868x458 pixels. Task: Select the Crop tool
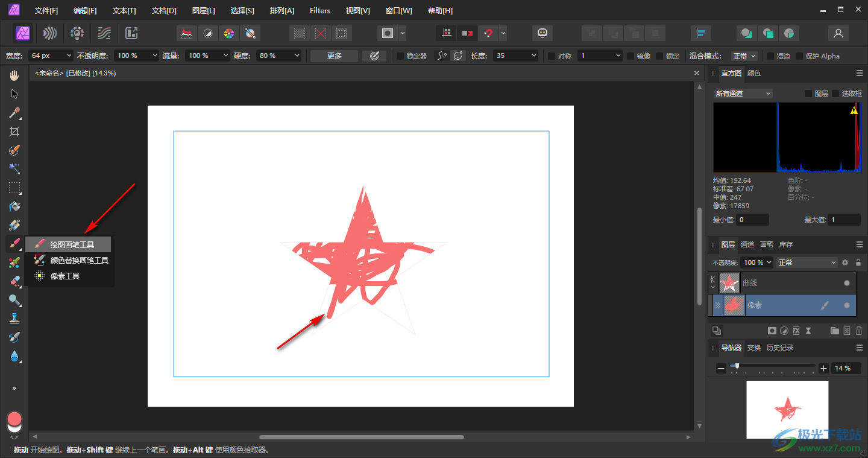point(15,132)
